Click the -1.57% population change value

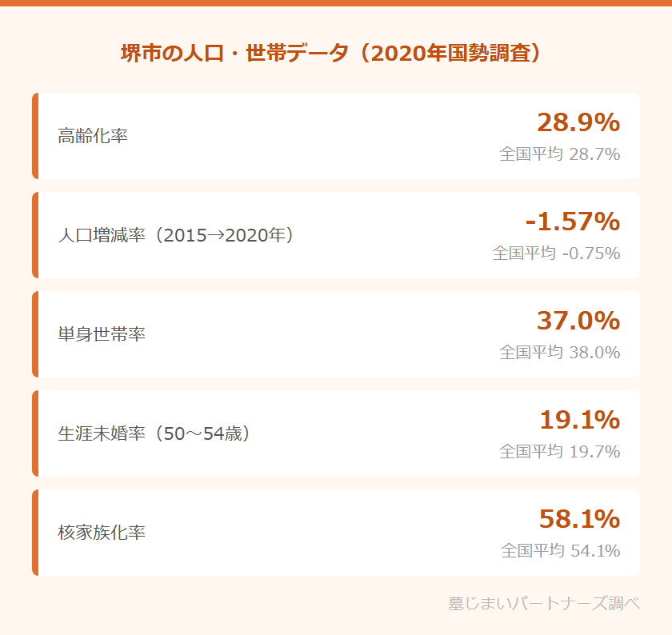click(x=572, y=222)
